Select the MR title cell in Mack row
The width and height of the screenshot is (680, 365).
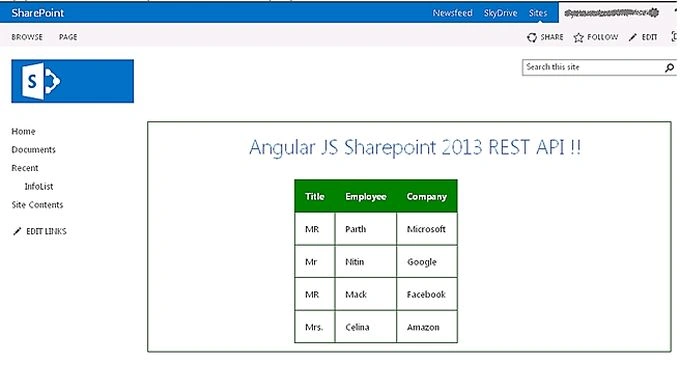[315, 294]
